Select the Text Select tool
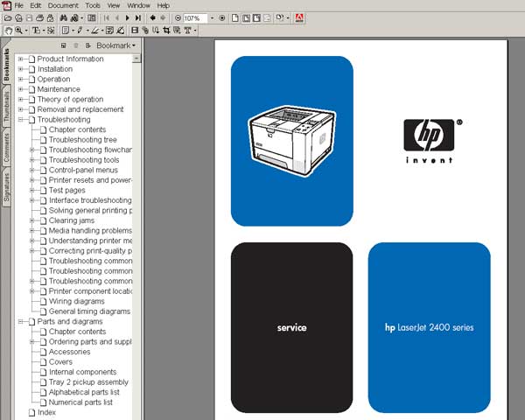The height and width of the screenshot is (420, 525). (36, 31)
